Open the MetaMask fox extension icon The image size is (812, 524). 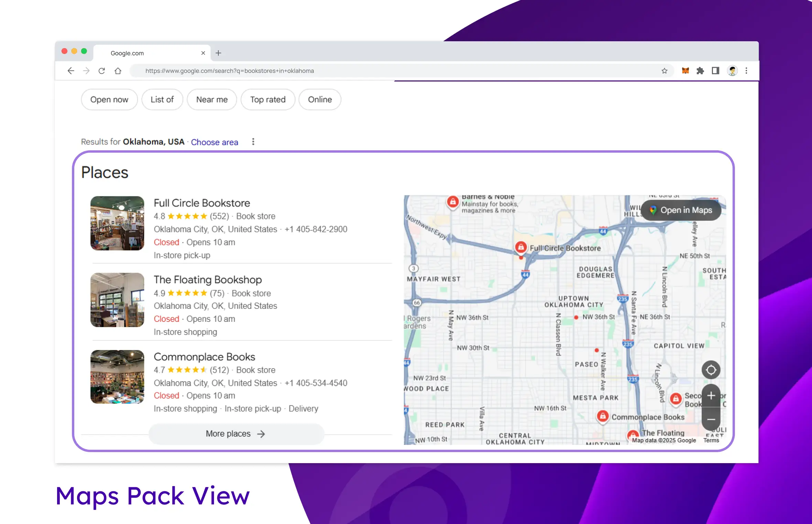pos(685,71)
